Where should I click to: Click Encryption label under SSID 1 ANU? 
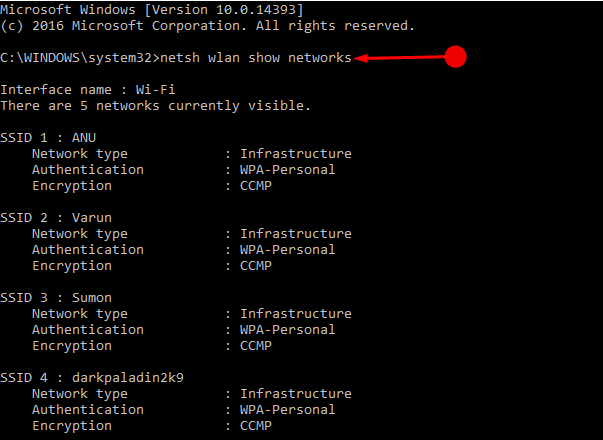click(71, 185)
